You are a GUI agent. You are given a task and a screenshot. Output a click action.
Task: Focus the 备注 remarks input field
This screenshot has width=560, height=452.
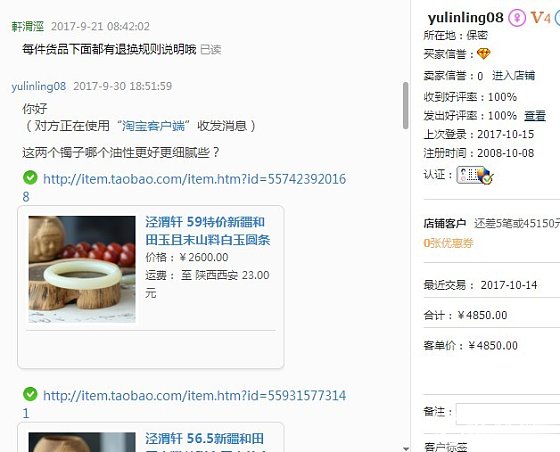[508, 414]
